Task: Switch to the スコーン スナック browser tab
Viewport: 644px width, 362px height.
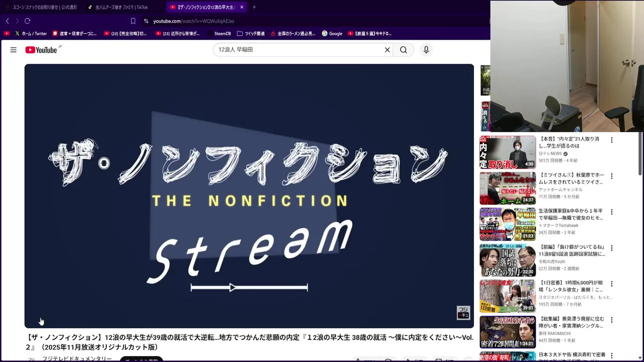Action: pos(41,7)
